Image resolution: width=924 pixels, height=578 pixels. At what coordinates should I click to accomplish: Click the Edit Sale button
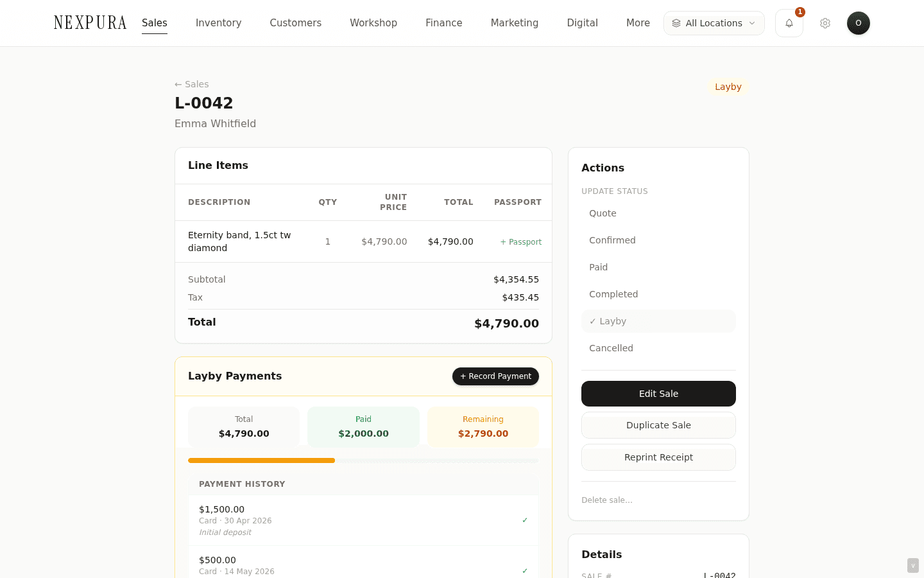click(658, 394)
